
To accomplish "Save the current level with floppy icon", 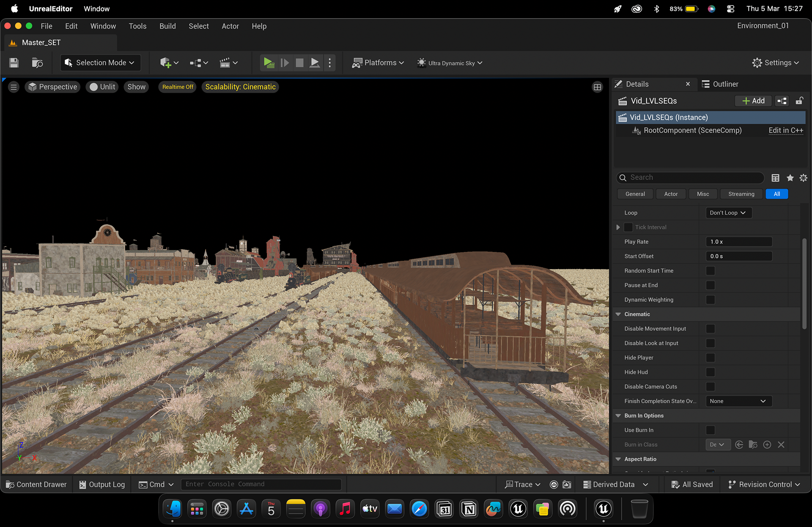I will [x=14, y=63].
